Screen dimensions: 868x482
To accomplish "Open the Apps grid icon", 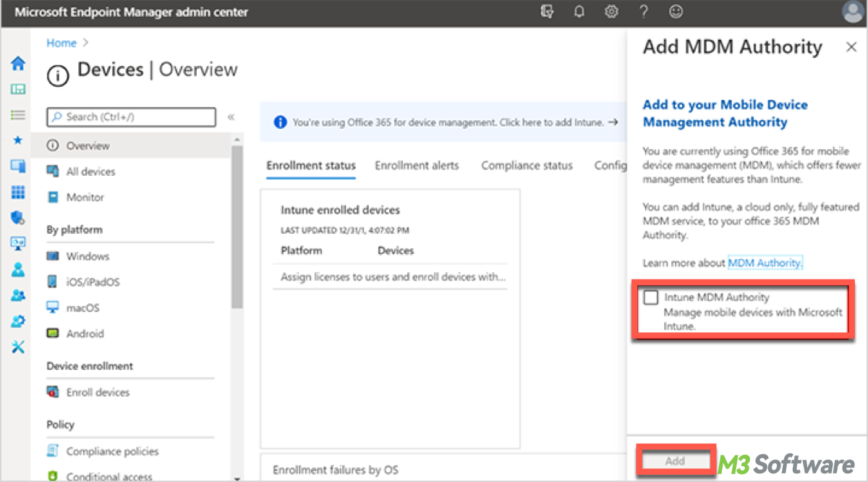I will [18, 192].
